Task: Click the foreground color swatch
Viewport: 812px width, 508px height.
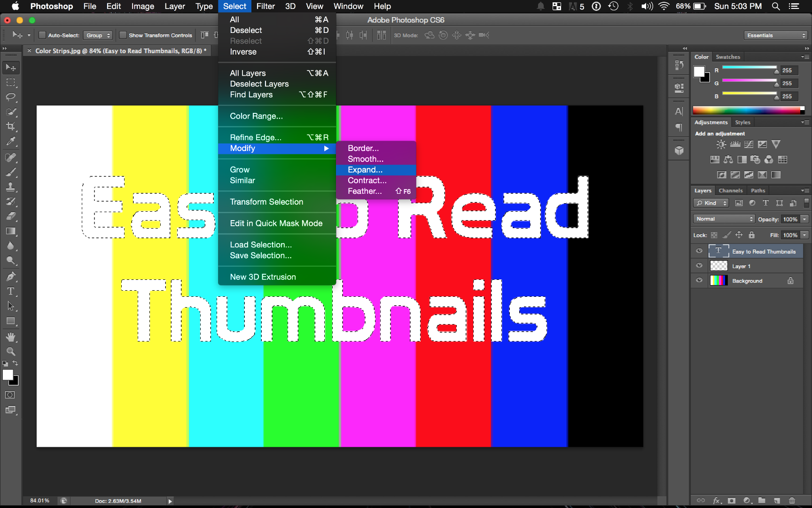Action: tap(8, 374)
